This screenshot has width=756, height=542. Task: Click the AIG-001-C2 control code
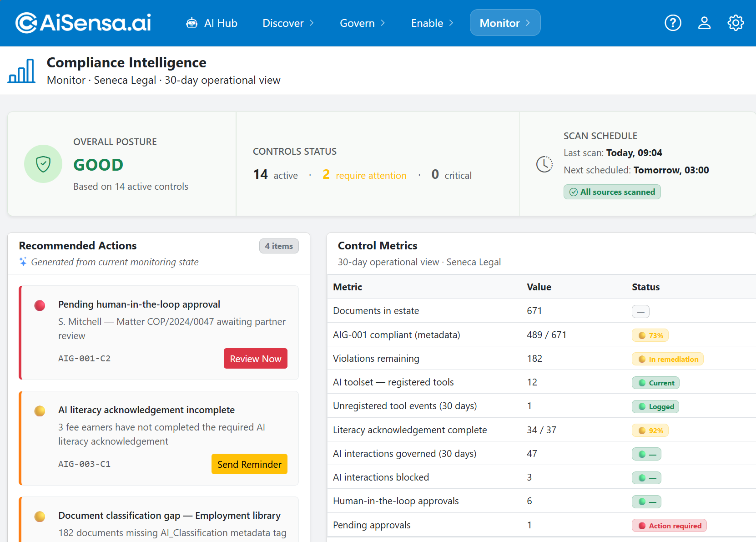point(84,359)
